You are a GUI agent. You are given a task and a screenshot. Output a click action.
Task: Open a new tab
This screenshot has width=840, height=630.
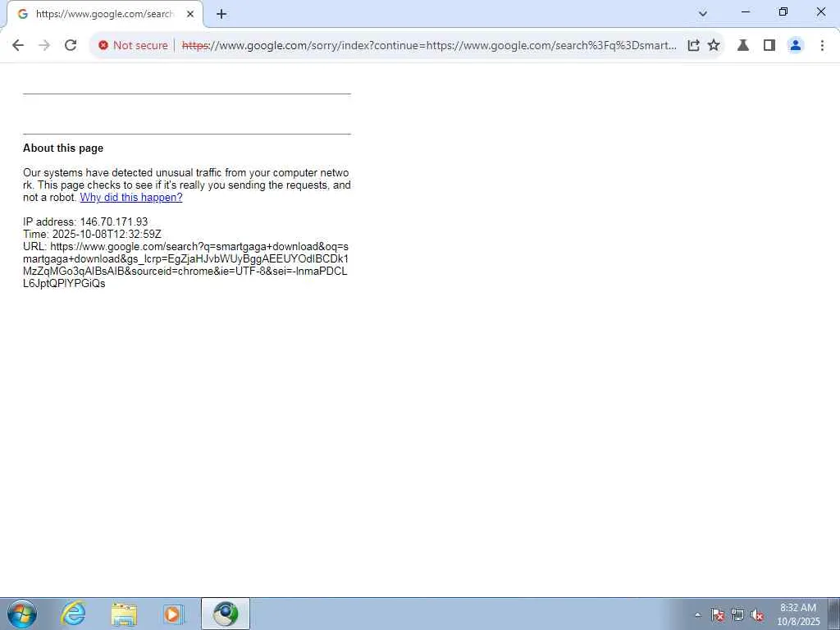click(221, 15)
